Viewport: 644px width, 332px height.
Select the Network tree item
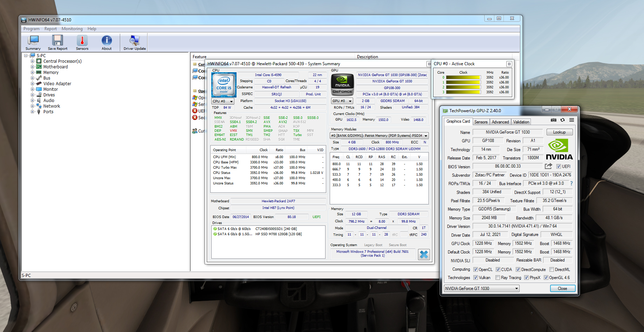52,106
